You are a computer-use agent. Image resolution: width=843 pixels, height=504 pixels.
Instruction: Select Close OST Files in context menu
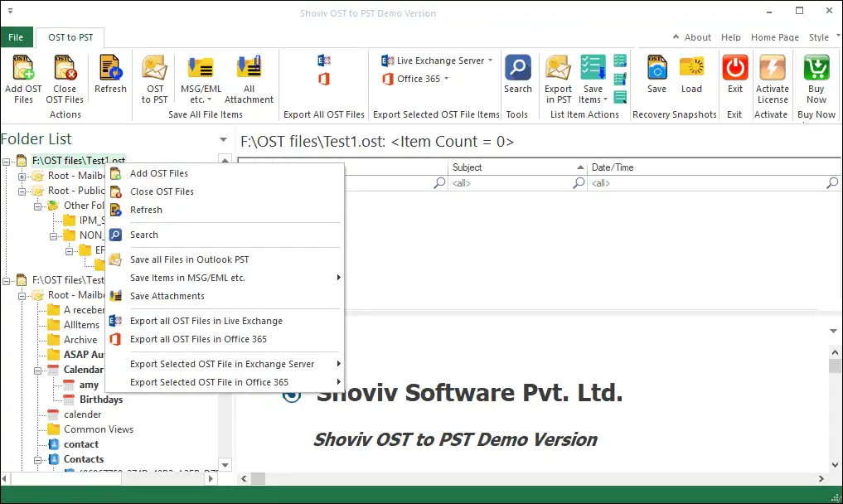point(225,191)
